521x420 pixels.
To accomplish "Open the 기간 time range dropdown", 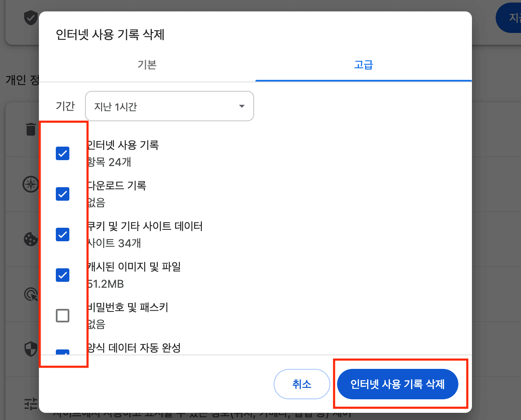I will tap(169, 106).
